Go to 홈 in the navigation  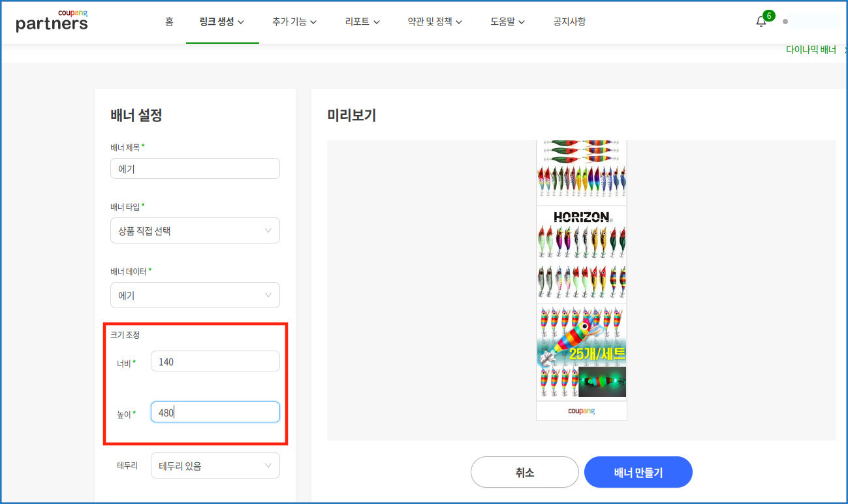tap(169, 22)
